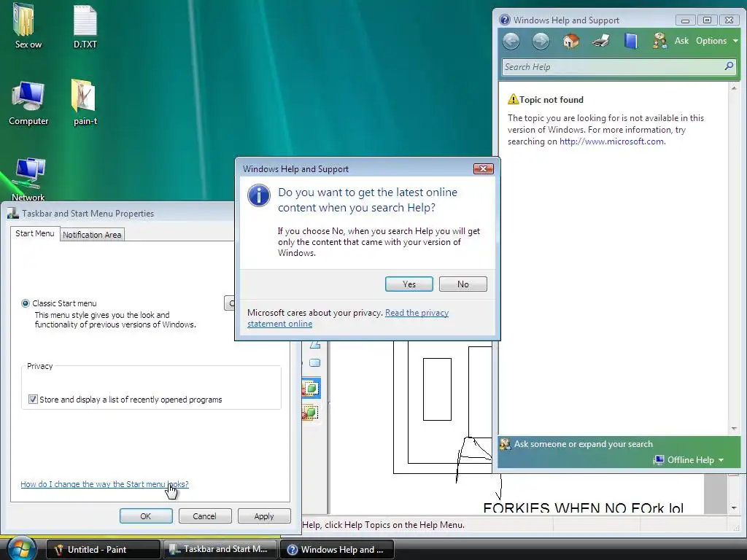Screen dimensions: 747x560
Task: Click inside the Search Help field
Action: pos(612,66)
